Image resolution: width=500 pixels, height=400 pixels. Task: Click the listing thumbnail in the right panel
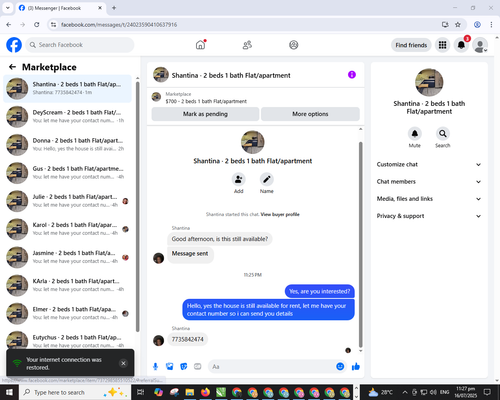pos(429,82)
